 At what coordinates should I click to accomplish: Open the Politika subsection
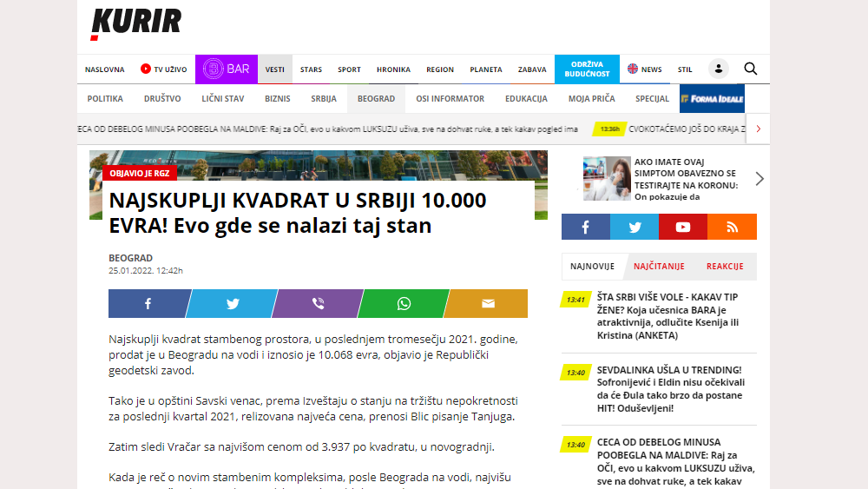pos(105,98)
